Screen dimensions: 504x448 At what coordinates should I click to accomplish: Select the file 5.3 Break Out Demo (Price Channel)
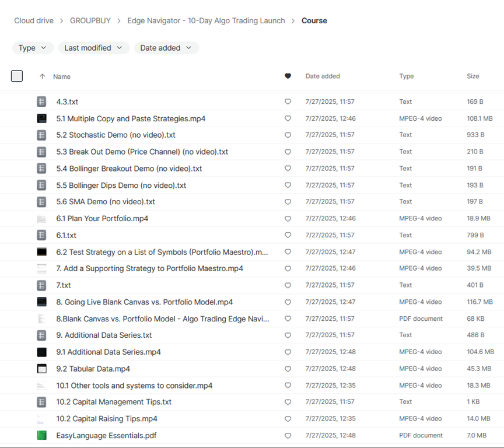coord(142,152)
